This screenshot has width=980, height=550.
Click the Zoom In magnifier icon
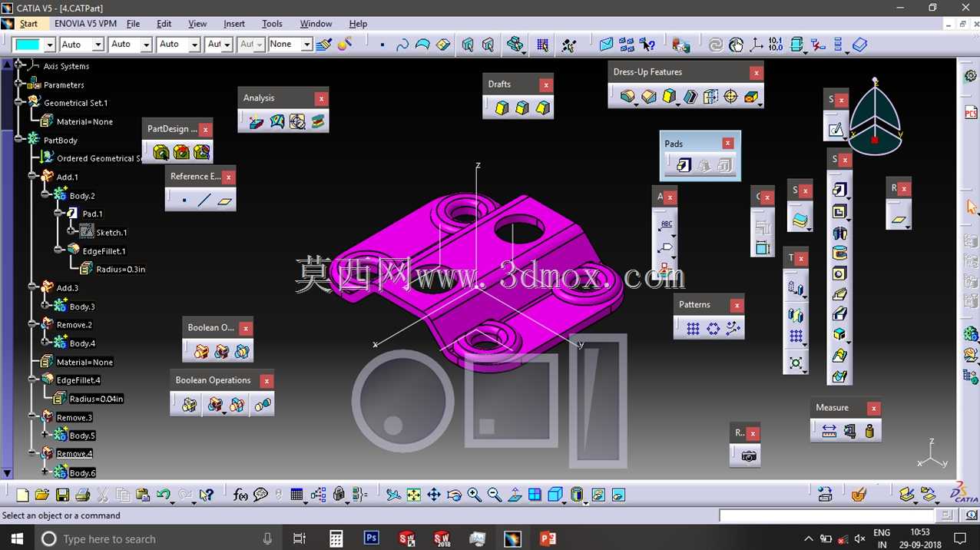[474, 495]
